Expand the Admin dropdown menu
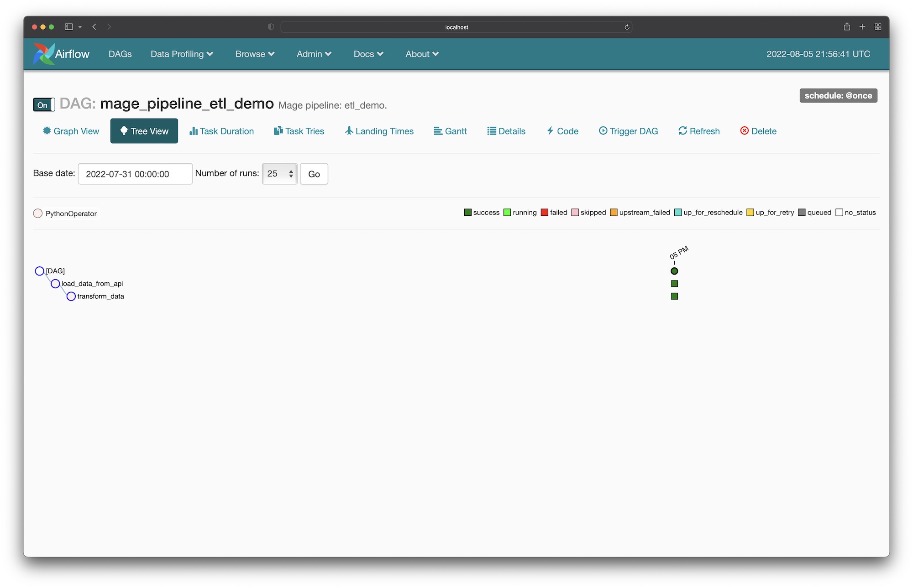 (314, 54)
